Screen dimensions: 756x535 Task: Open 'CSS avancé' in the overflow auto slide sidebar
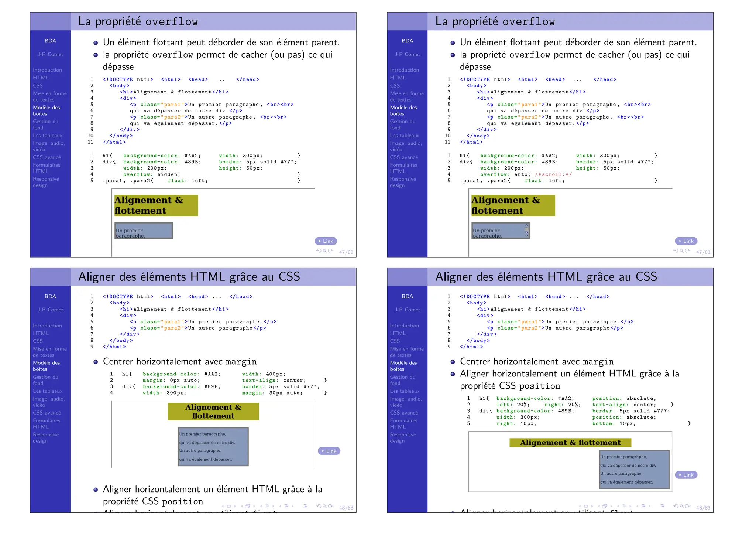pos(404,157)
